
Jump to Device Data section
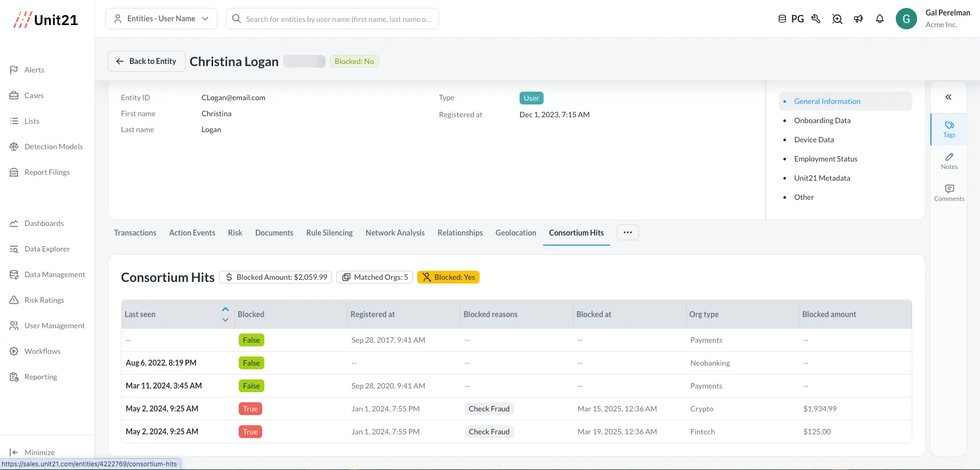(x=814, y=140)
